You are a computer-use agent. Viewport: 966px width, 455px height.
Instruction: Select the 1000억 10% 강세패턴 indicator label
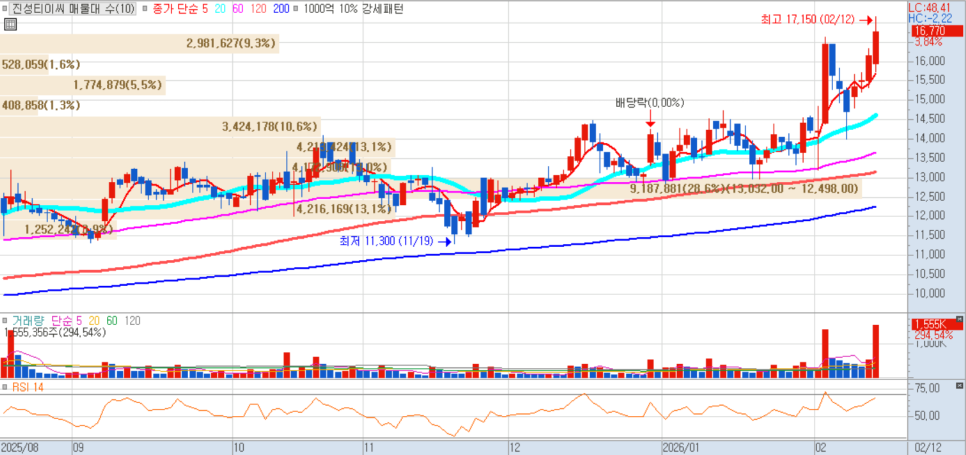click(352, 10)
